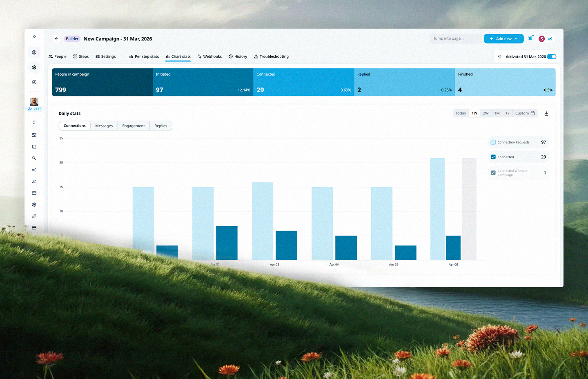This screenshot has height=379, width=588.
Task: Expand the sidebar with double chevron
Action: (34, 37)
